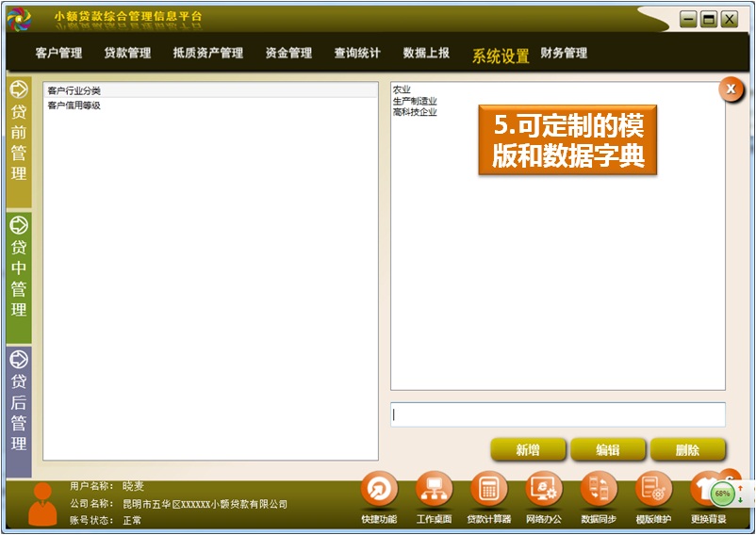Click the 数据同步 data sync icon
The height and width of the screenshot is (535, 756).
[599, 491]
